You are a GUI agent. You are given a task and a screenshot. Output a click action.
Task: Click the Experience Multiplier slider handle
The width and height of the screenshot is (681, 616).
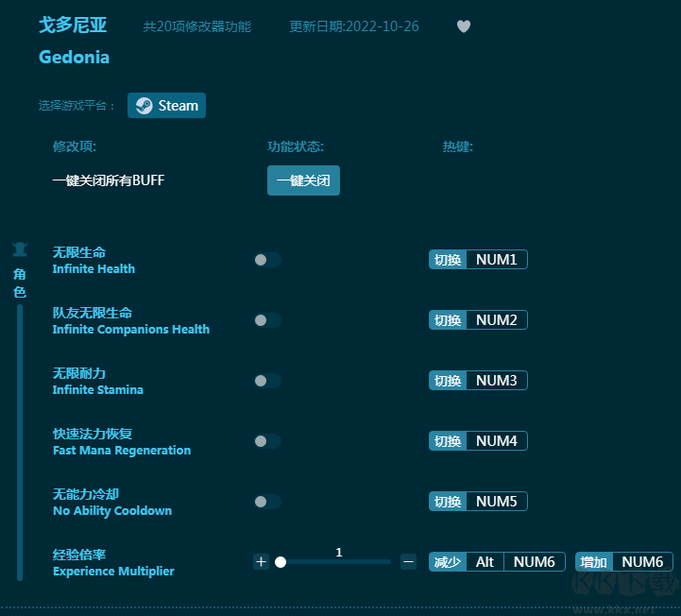pos(281,562)
